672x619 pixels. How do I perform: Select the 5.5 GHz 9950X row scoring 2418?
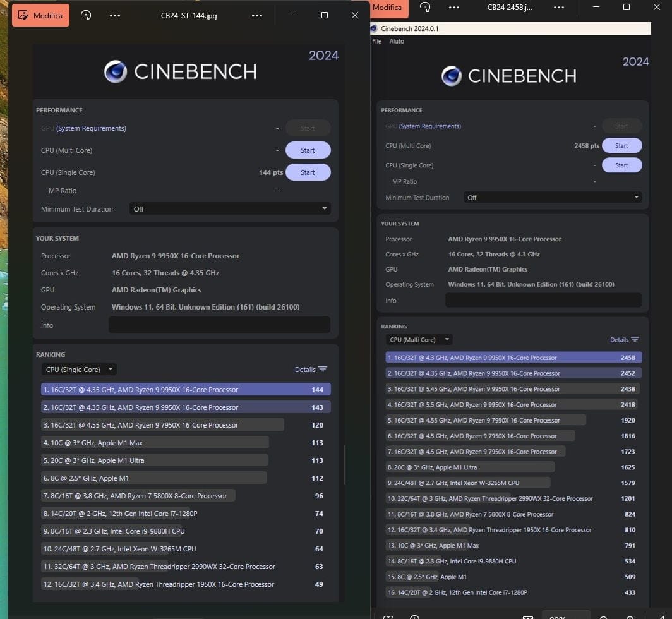pos(513,405)
